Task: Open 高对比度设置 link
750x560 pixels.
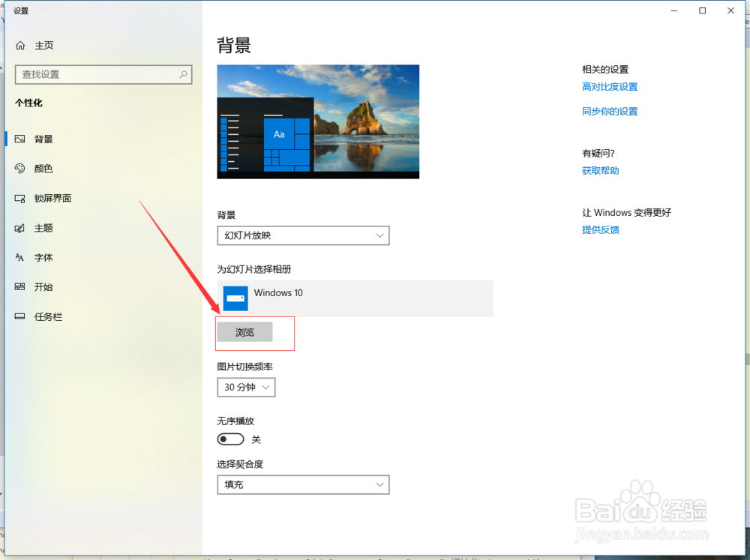Action: [610, 86]
